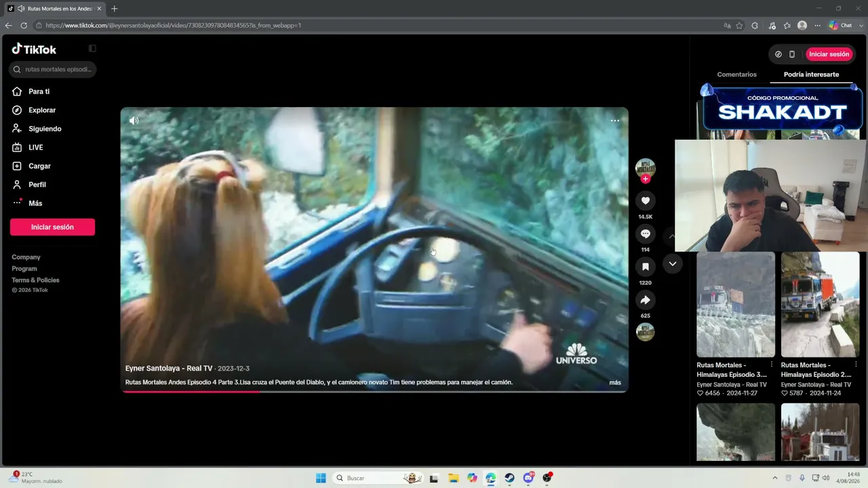Open the Terms & Policies link

35,280
